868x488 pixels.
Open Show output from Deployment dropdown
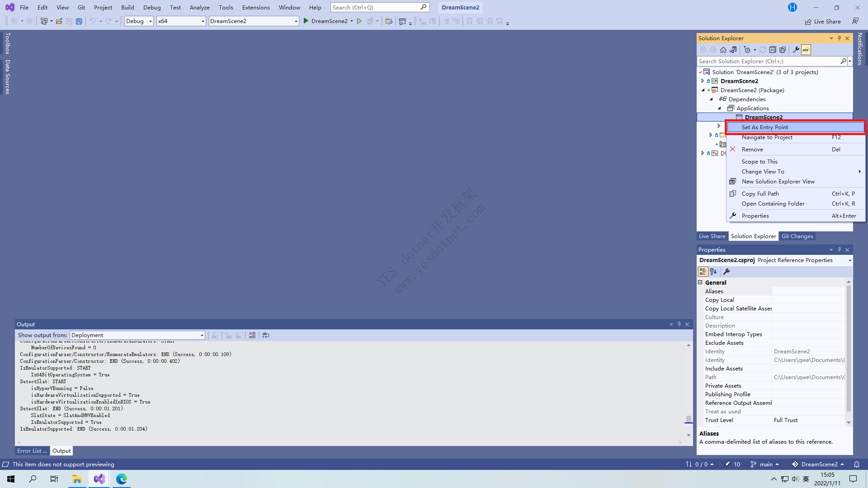tap(137, 335)
